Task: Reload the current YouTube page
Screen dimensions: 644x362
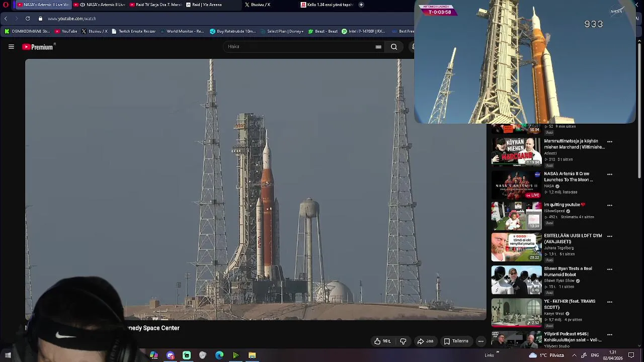Action: pos(28,19)
